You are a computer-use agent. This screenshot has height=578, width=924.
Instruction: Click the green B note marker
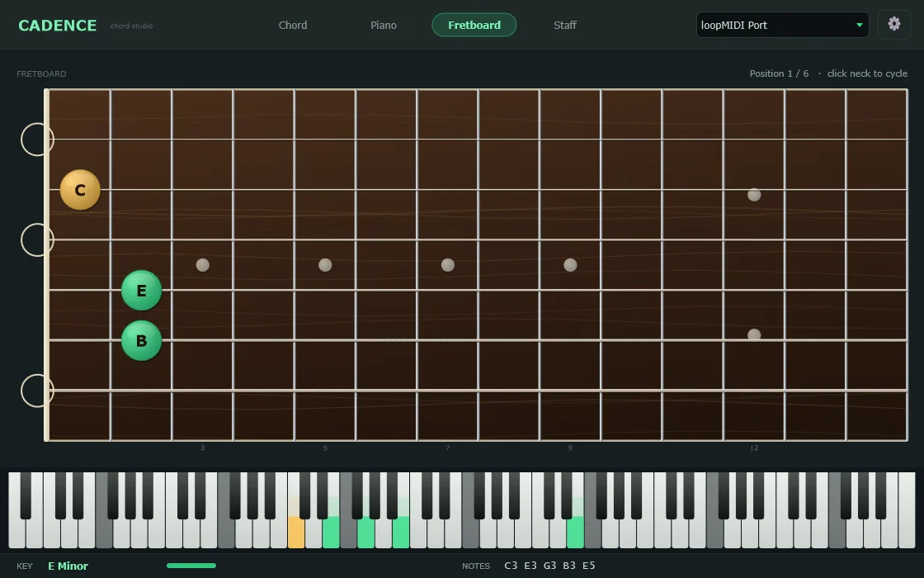[141, 340]
